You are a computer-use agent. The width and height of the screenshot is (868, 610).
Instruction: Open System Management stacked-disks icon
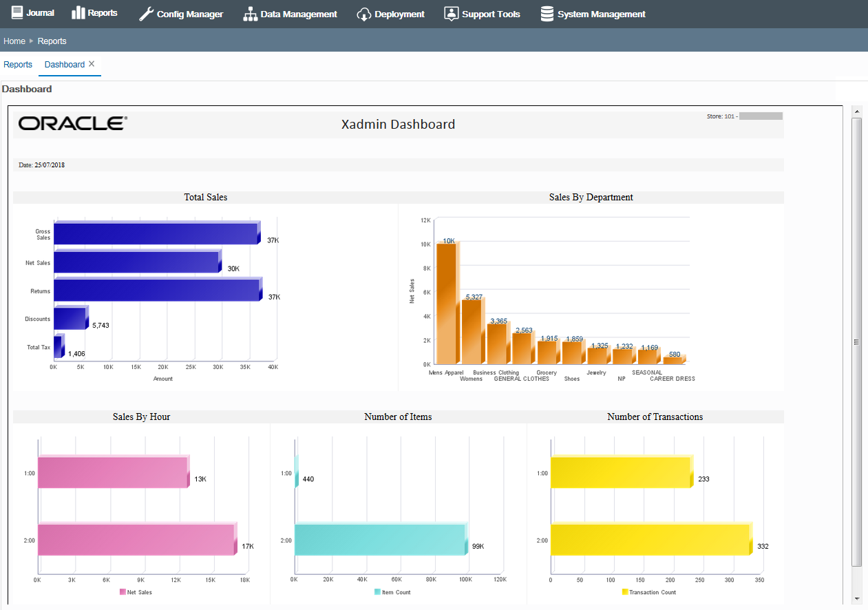click(x=548, y=13)
